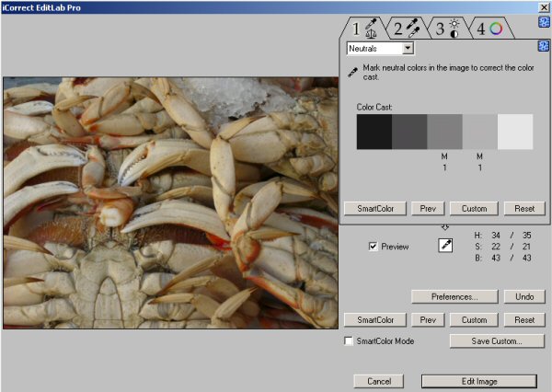Switch to tab 2 black/white point eyedroppers

pos(408,29)
